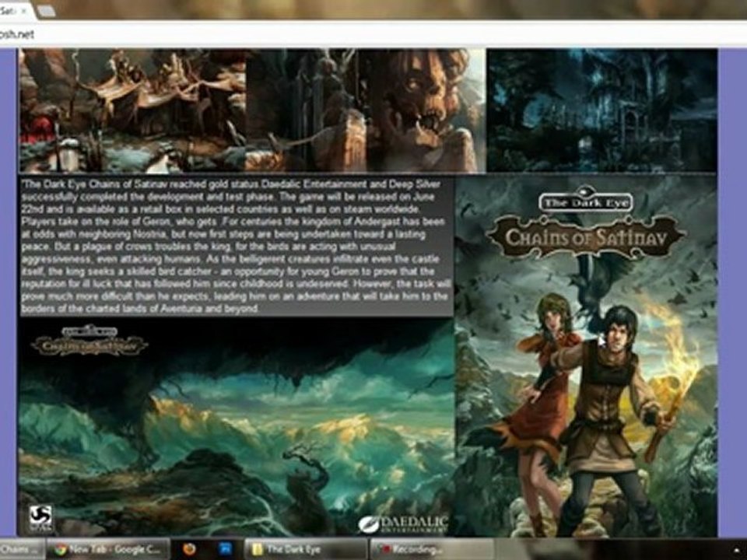Click the stormy landscape artwork image

click(x=237, y=427)
